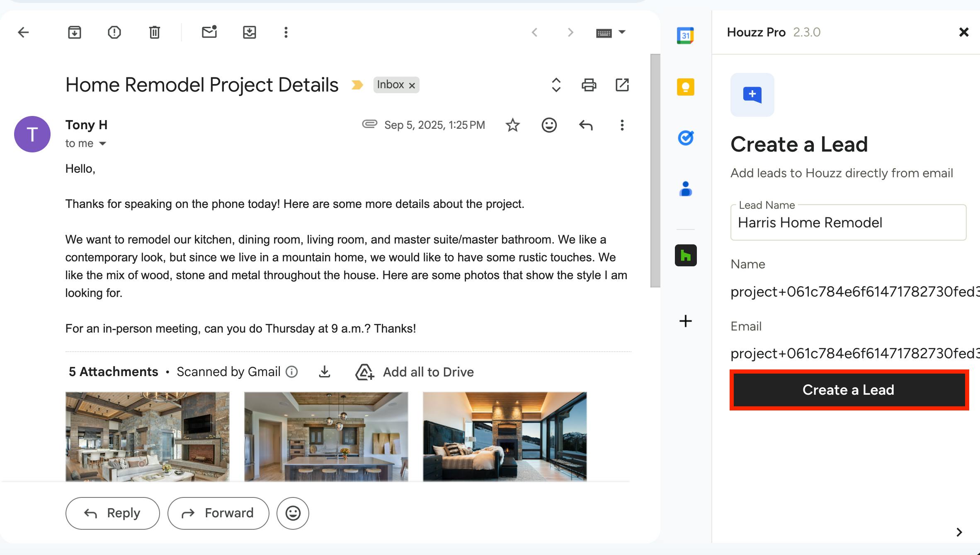Archive this email conversation
Screen dimensions: 980x555
(75, 32)
